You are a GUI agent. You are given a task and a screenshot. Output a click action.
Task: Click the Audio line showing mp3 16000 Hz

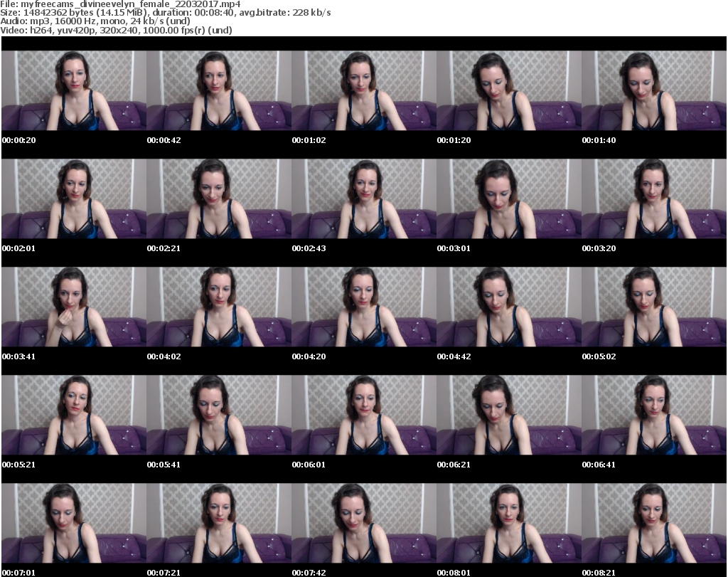tap(95, 21)
